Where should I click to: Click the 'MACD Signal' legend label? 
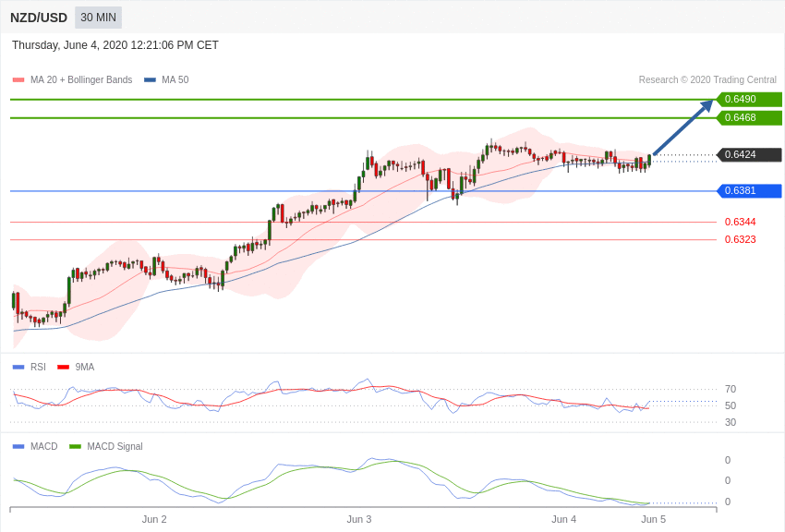click(x=115, y=446)
